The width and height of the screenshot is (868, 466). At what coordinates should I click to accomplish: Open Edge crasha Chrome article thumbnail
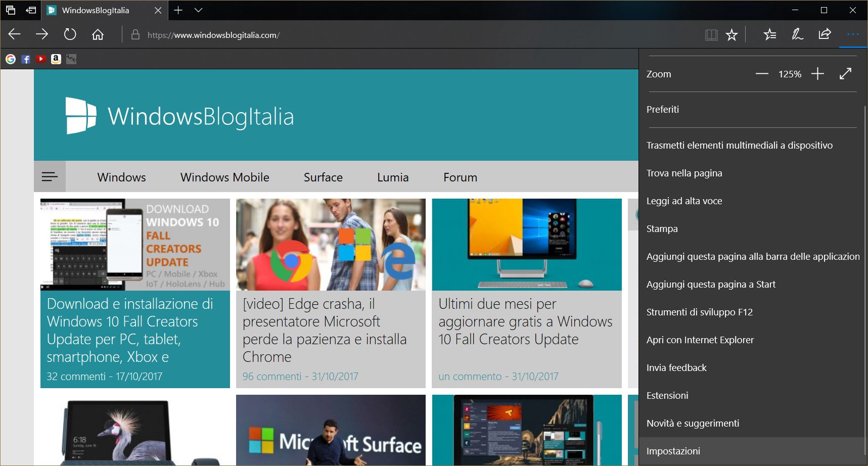[x=331, y=245]
